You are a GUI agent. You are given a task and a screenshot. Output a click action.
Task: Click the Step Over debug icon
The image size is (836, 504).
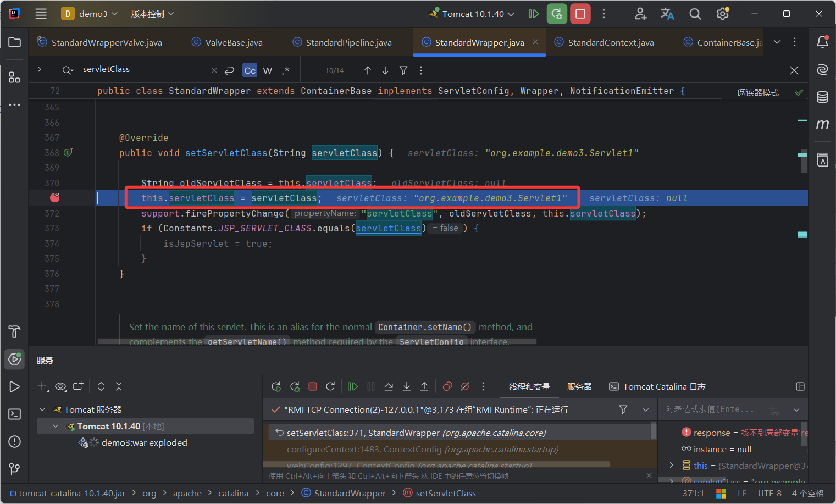pyautogui.click(x=389, y=387)
